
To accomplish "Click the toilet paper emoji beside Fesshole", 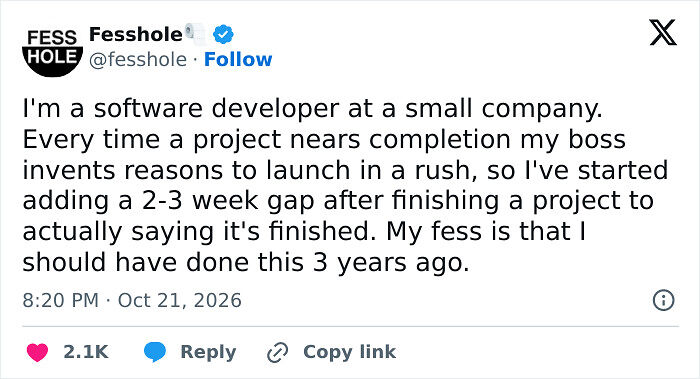I will [x=195, y=33].
